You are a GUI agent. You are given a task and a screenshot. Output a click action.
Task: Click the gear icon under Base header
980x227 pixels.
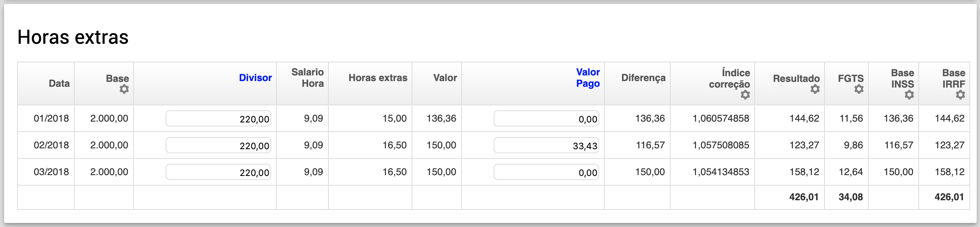point(124,89)
